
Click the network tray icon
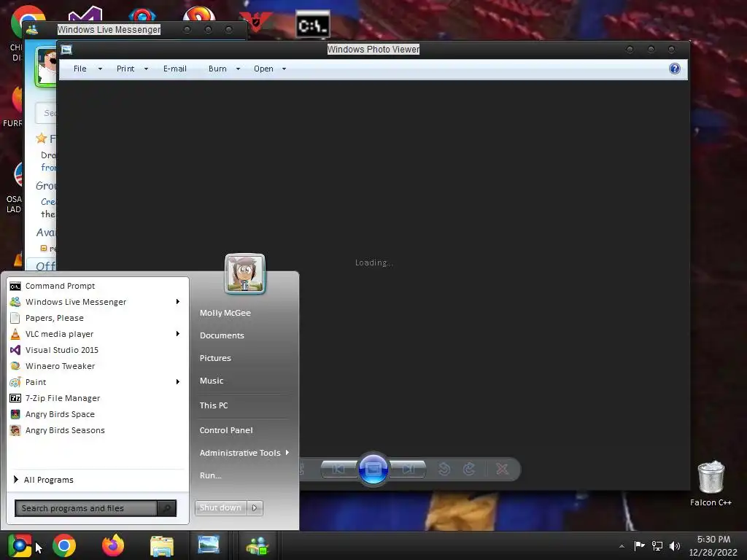(x=657, y=545)
